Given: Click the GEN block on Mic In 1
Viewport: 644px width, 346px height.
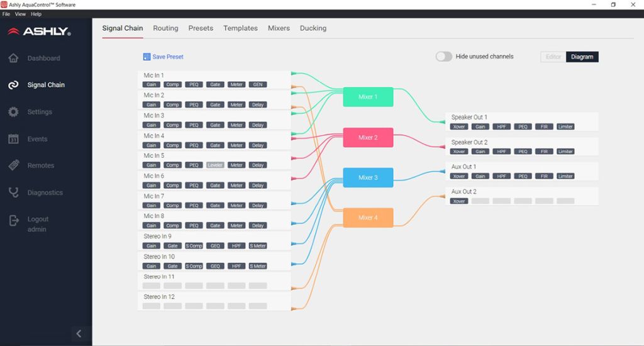Looking at the screenshot, I should (x=257, y=84).
